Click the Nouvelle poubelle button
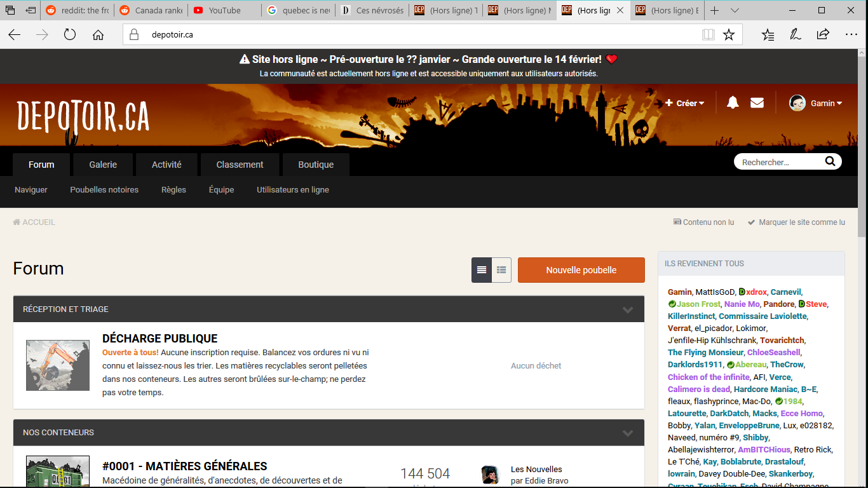Image resolution: width=868 pixels, height=488 pixels. pyautogui.click(x=581, y=270)
